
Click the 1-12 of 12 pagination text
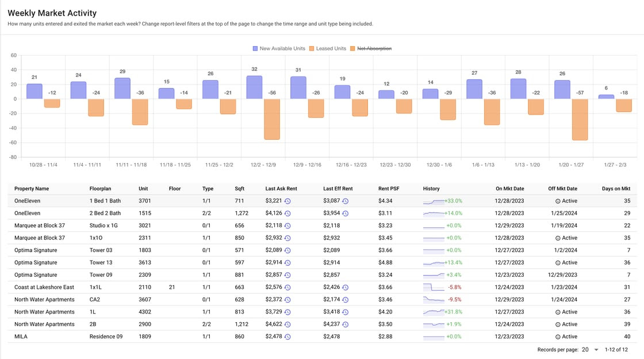click(x=616, y=350)
